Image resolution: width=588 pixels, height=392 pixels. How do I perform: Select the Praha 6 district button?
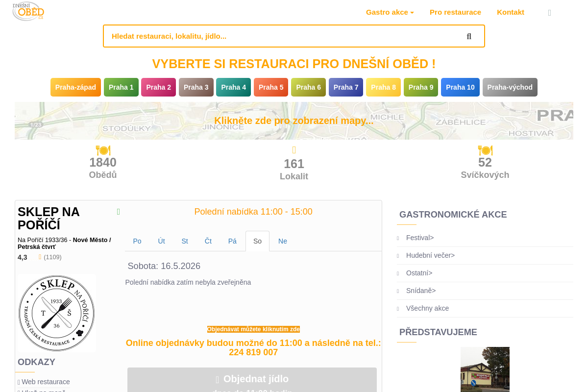[x=308, y=87]
